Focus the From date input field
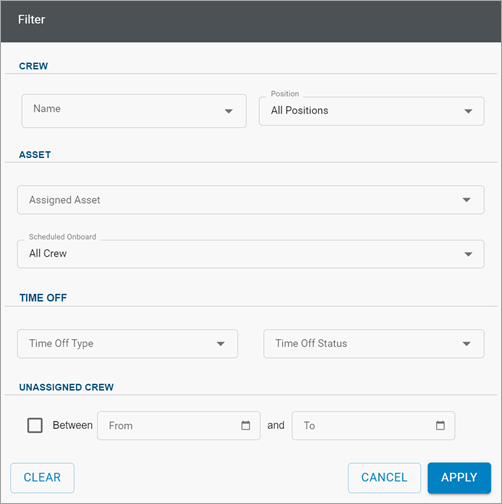Viewport: 502px width, 504px height. click(179, 425)
